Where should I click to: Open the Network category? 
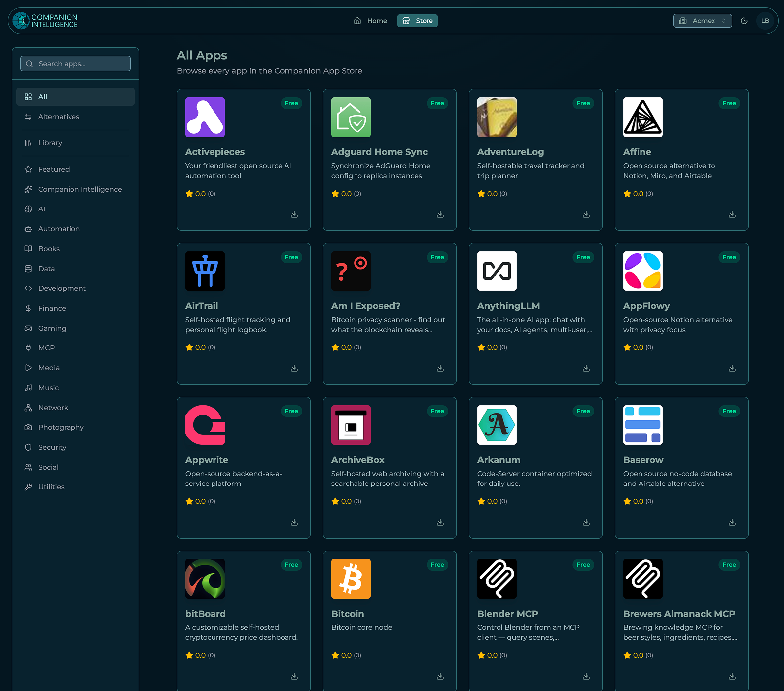coord(75,408)
